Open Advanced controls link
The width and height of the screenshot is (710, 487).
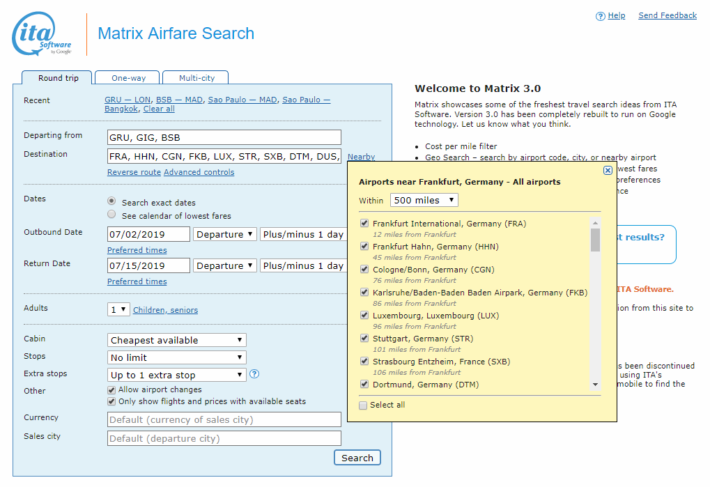(199, 172)
